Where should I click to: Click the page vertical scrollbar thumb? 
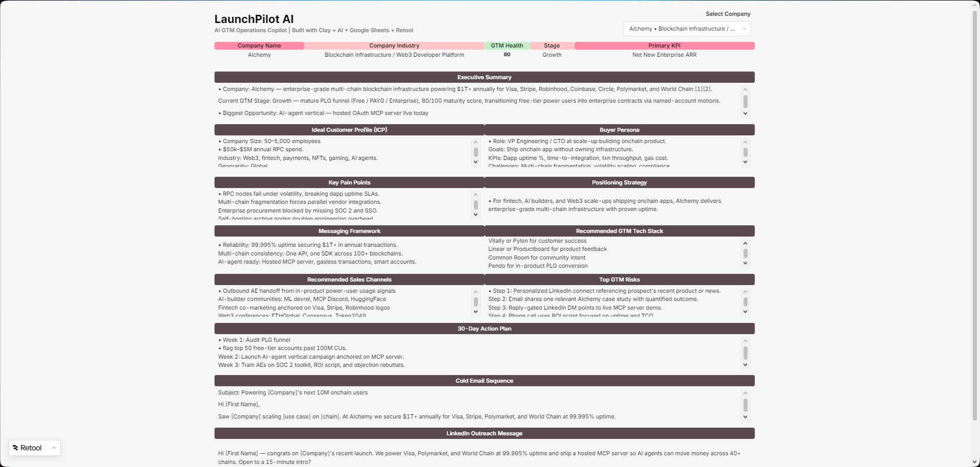[974, 215]
